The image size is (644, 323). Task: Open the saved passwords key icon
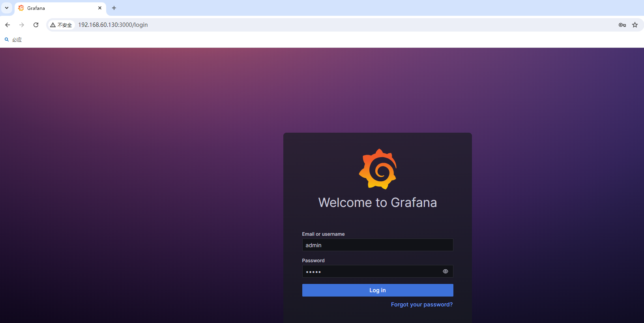pos(622,25)
